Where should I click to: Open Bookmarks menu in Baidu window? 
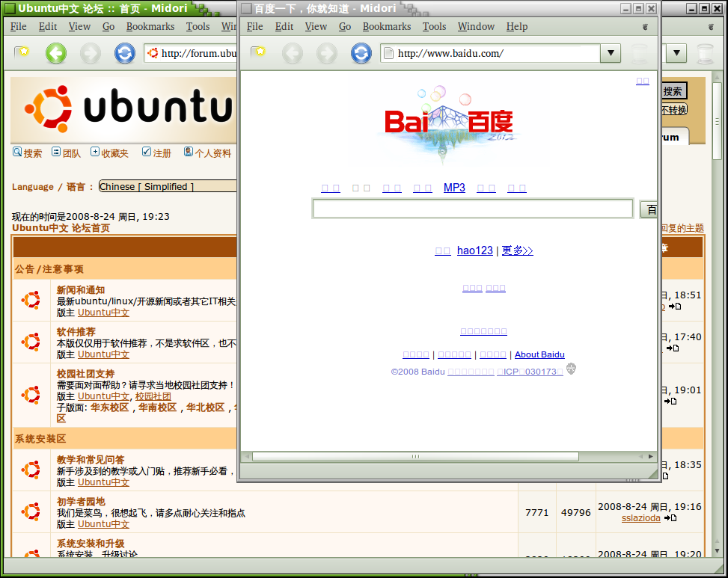(x=387, y=27)
